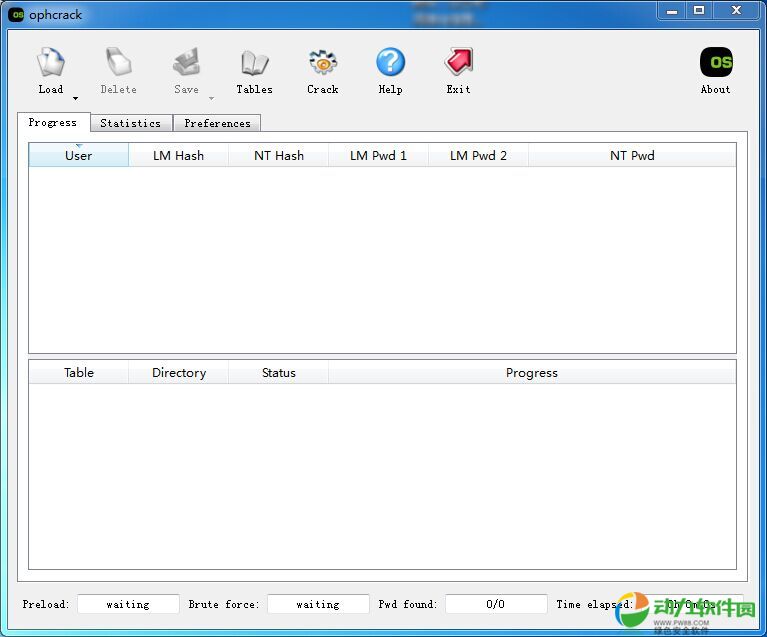Open the About OS icon
Screen dimensions: 767x637
715,63
